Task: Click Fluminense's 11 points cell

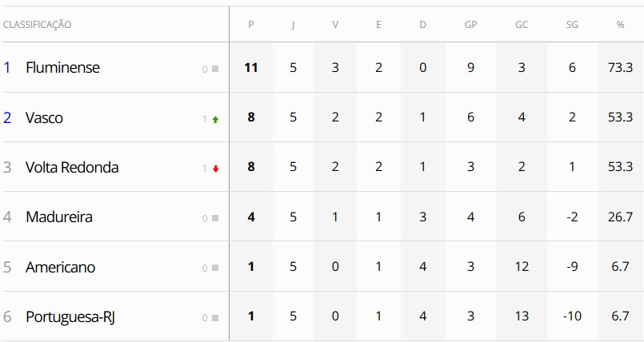Action: tap(251, 68)
